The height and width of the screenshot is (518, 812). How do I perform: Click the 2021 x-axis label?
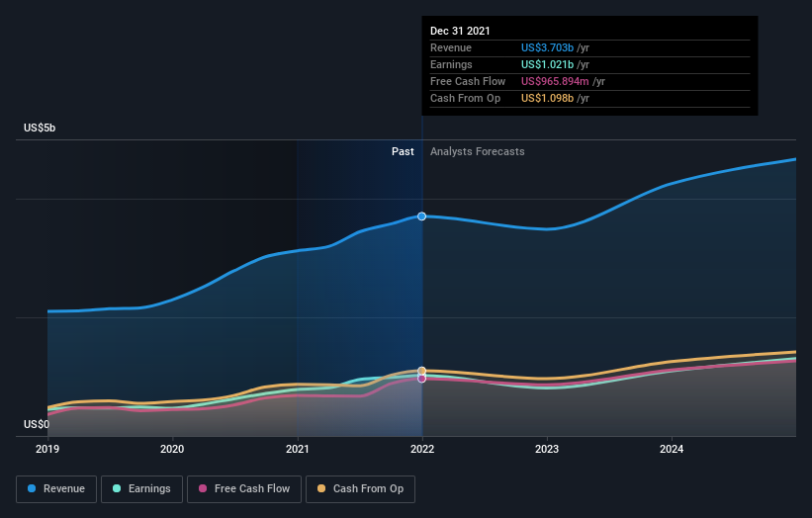[x=298, y=449]
